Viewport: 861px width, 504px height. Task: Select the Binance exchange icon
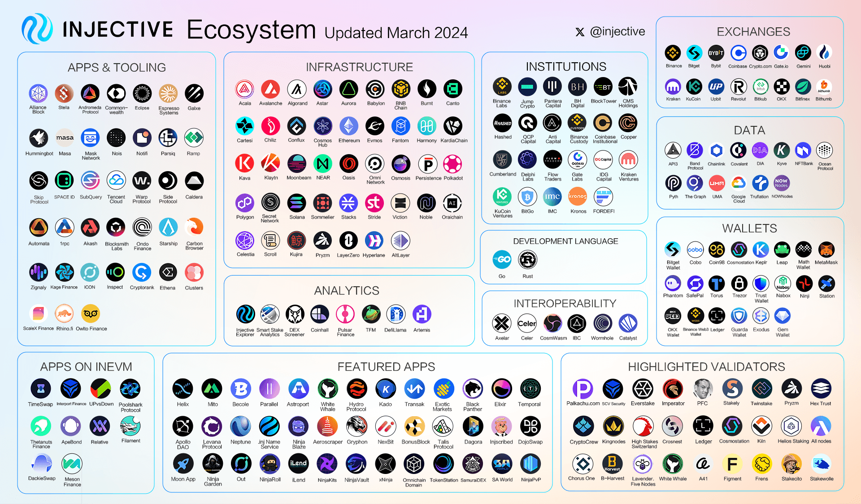[x=673, y=53]
